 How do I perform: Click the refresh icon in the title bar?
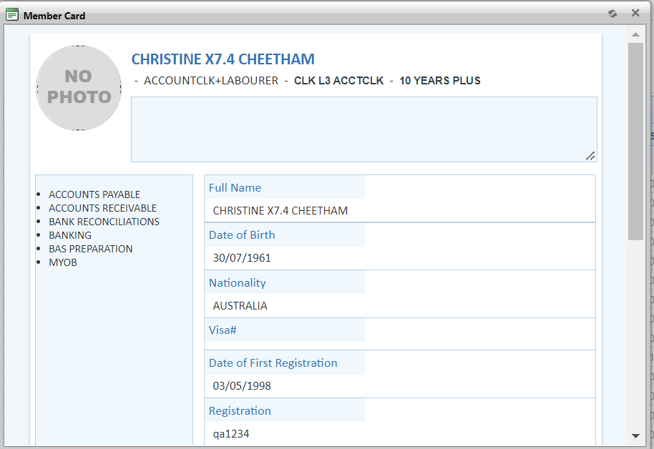point(612,14)
